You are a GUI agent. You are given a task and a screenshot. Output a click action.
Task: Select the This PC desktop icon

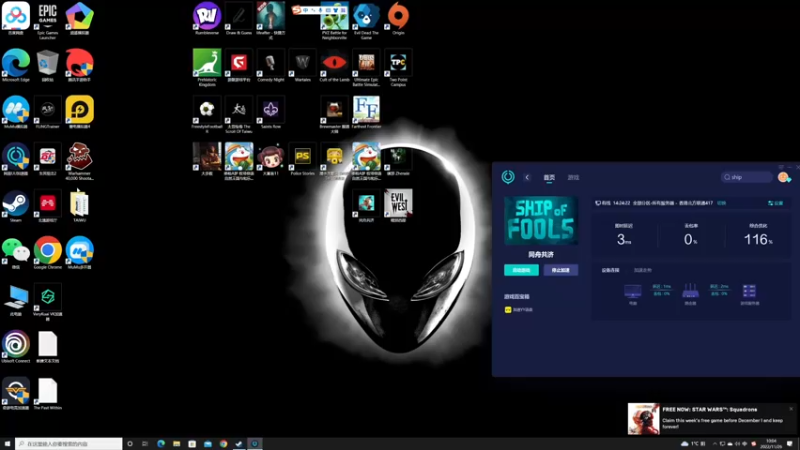point(16,300)
